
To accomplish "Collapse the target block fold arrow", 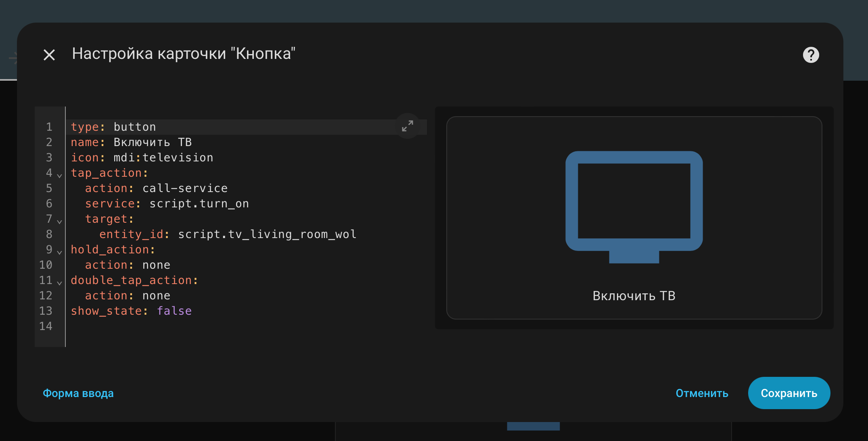I will pyautogui.click(x=60, y=222).
